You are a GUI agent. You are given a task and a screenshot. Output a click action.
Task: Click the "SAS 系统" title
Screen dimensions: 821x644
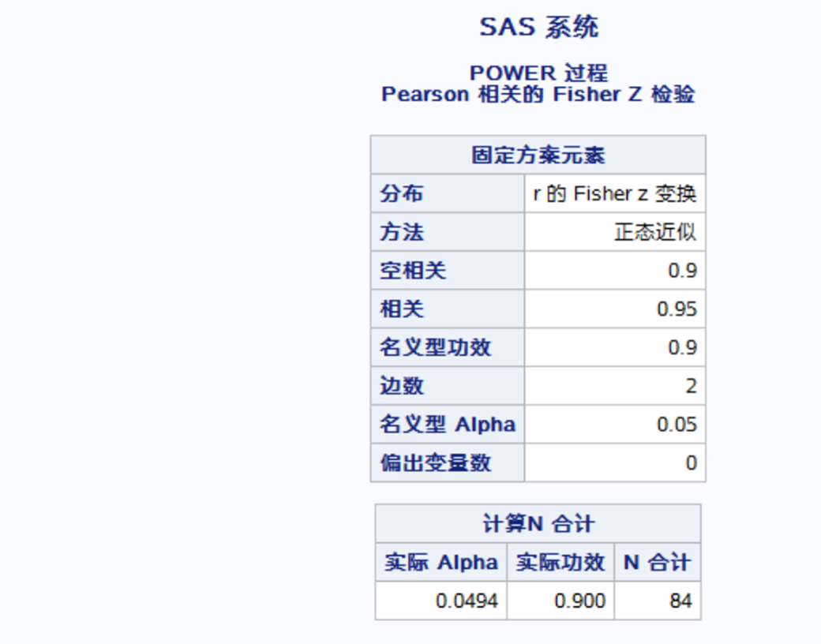point(539,28)
